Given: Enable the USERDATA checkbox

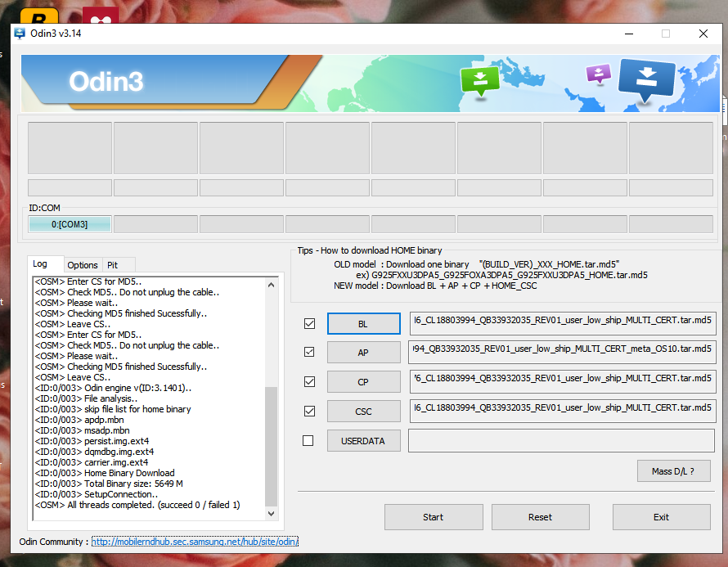Looking at the screenshot, I should [x=308, y=441].
